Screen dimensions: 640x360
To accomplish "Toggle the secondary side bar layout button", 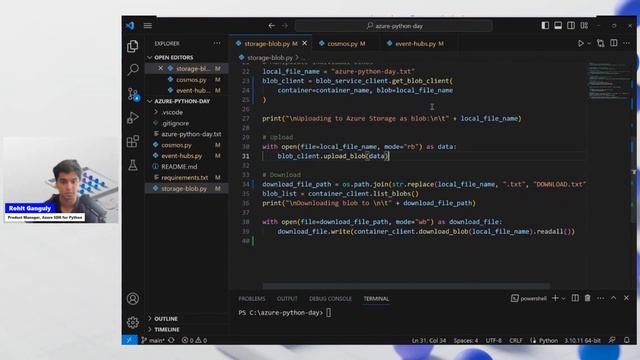I will point(571,25).
